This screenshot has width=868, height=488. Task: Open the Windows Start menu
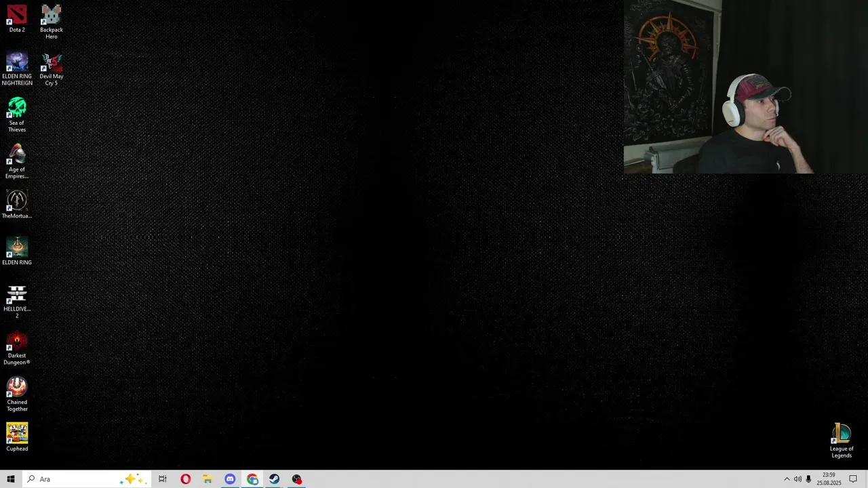click(x=11, y=479)
